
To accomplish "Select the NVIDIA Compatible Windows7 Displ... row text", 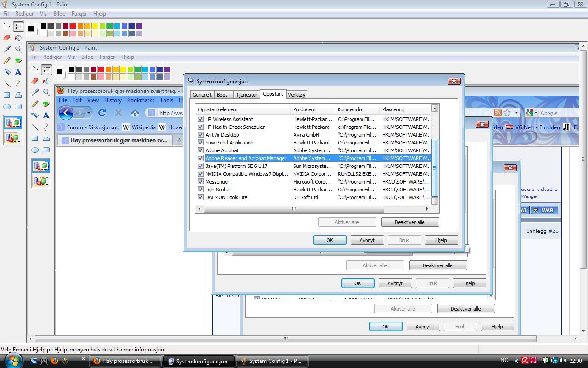I will (247, 174).
